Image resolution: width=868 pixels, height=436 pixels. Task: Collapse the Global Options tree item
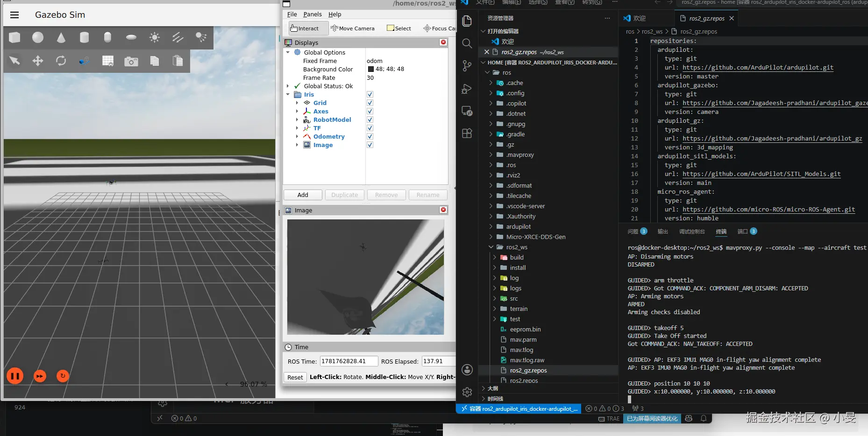288,53
